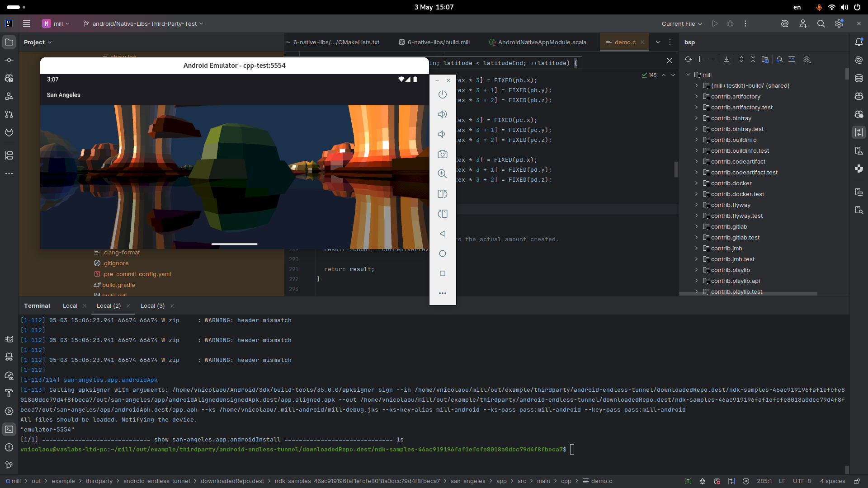Open Search Everywhere magnifier icon
This screenshot has height=488, width=868.
(821, 23)
